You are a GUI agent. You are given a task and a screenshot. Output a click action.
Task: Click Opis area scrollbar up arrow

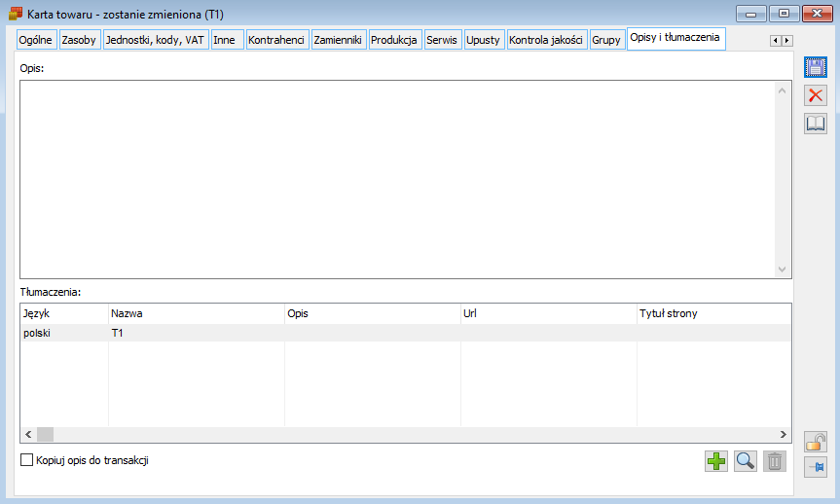pyautogui.click(x=783, y=90)
